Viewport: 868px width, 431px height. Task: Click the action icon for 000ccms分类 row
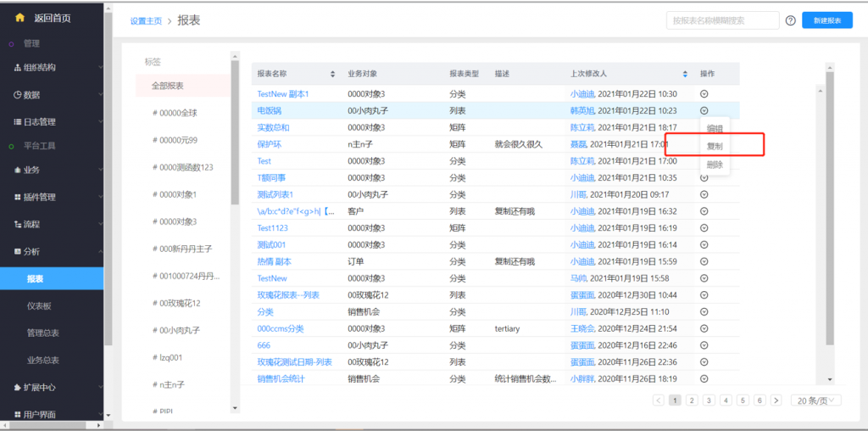704,328
